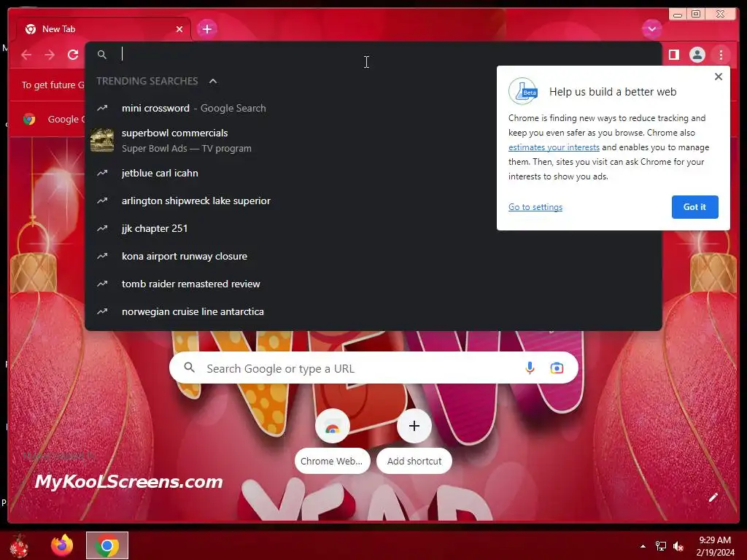Toggle the side panel icon

tap(673, 55)
